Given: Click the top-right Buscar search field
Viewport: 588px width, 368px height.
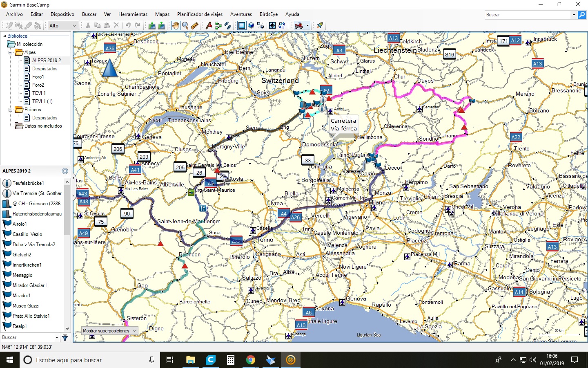Looking at the screenshot, I should point(527,15).
